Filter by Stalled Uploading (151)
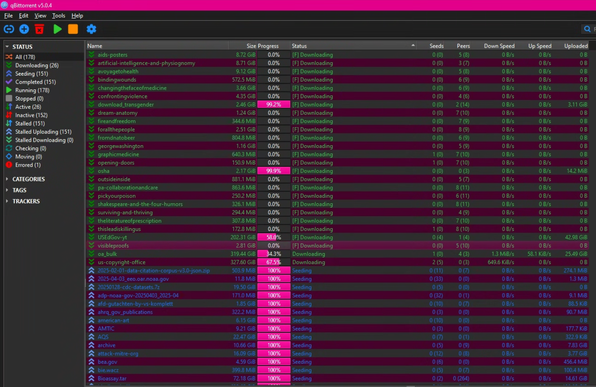Viewport: 596px width, 387px height. click(44, 132)
